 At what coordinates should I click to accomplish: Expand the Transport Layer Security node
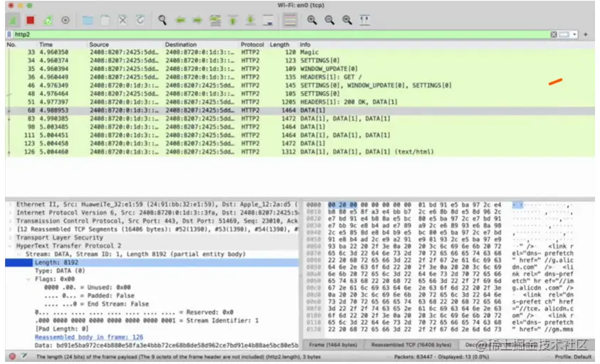pyautogui.click(x=11, y=238)
